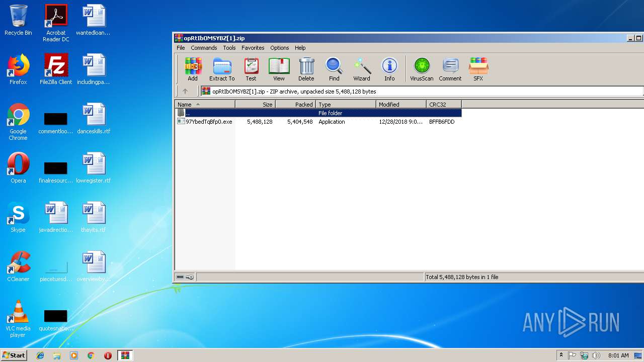This screenshot has height=362, width=644.
Task: Launch the Wizard wand icon
Action: (x=362, y=69)
